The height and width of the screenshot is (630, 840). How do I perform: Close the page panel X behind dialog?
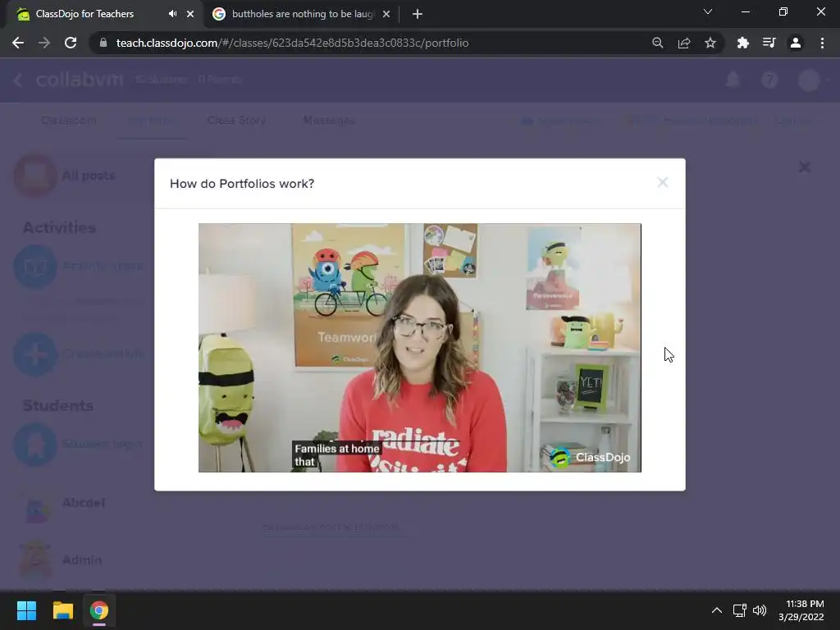pyautogui.click(x=804, y=167)
